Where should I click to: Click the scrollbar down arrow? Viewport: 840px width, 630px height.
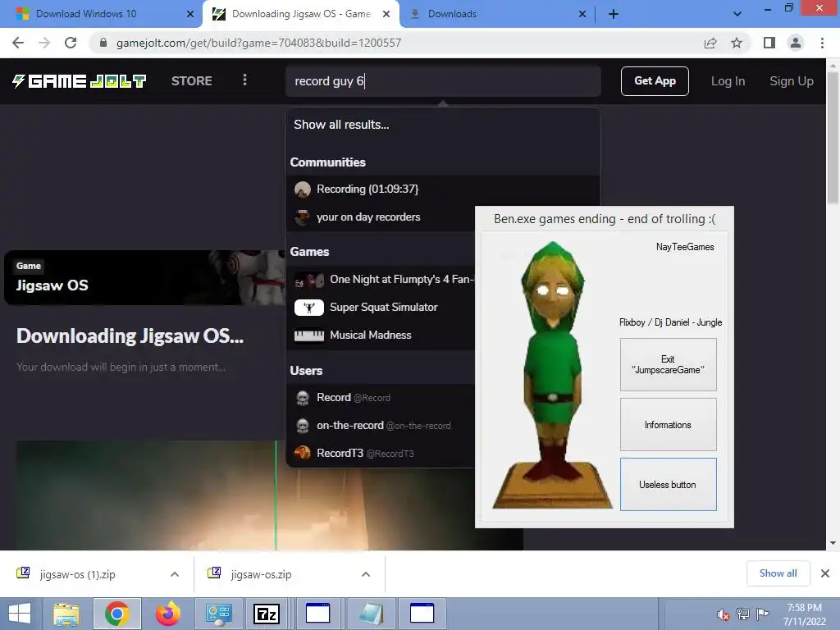(x=833, y=543)
